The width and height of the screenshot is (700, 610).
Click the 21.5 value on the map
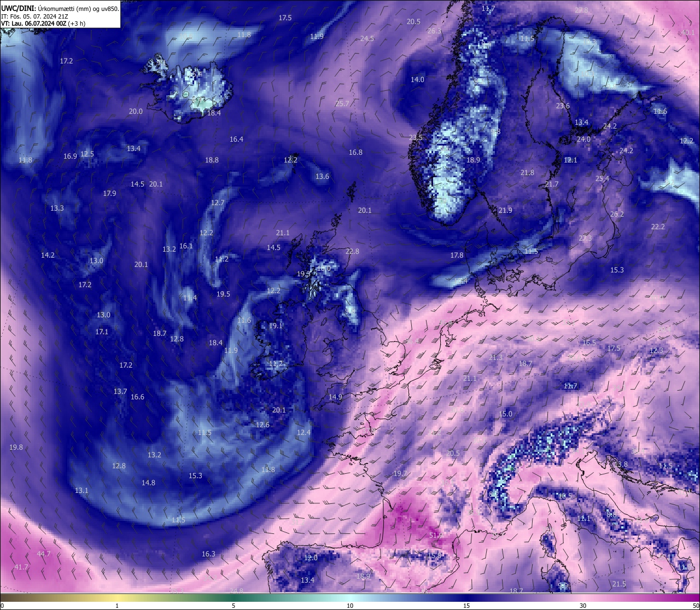point(619,584)
